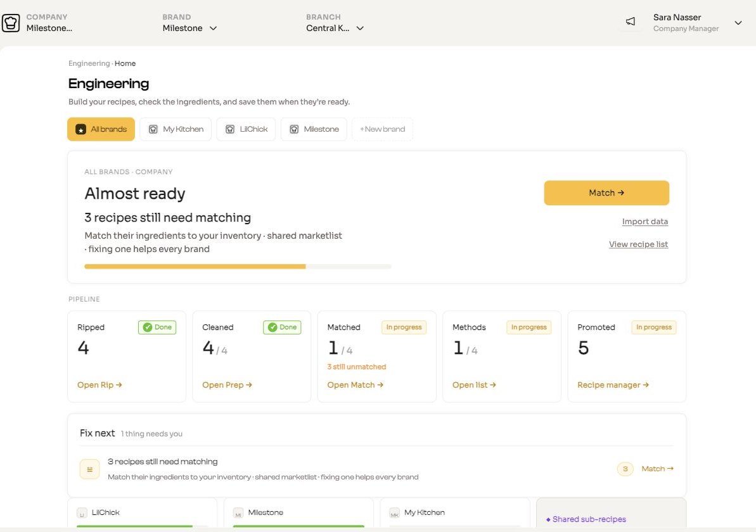Click the Methods In progress status badge
The width and height of the screenshot is (756, 532).
[x=529, y=327]
